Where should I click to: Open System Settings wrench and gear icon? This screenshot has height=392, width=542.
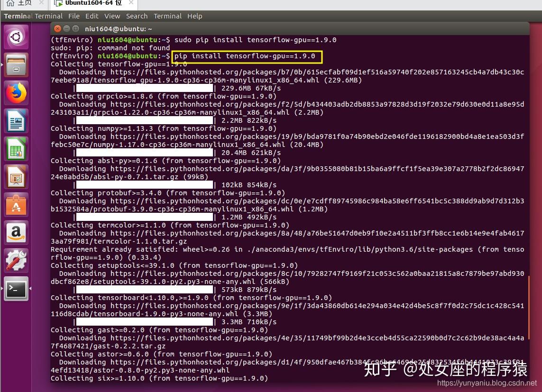[16, 261]
